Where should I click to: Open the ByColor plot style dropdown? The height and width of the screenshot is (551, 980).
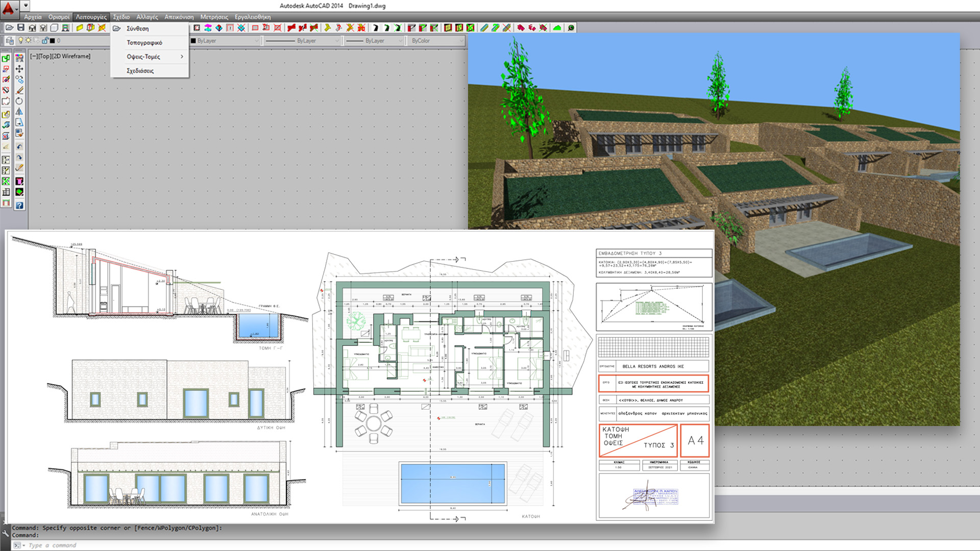point(437,41)
